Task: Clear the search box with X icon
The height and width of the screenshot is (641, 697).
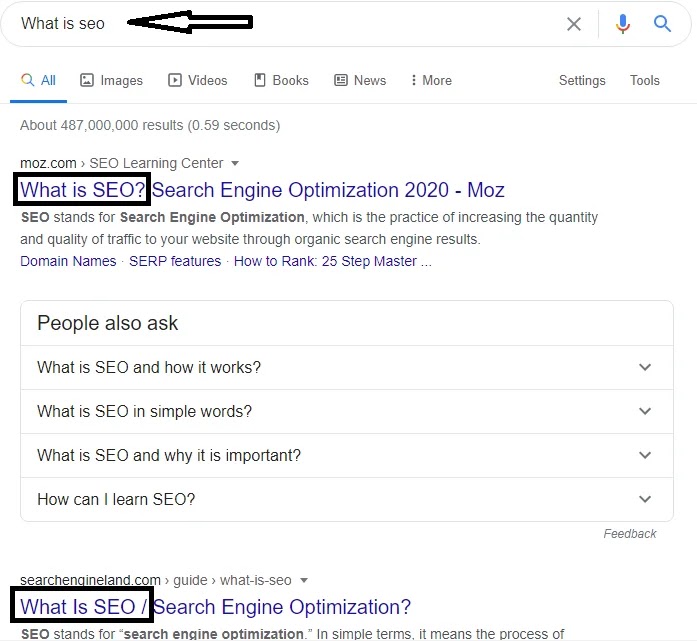Action: coord(574,24)
